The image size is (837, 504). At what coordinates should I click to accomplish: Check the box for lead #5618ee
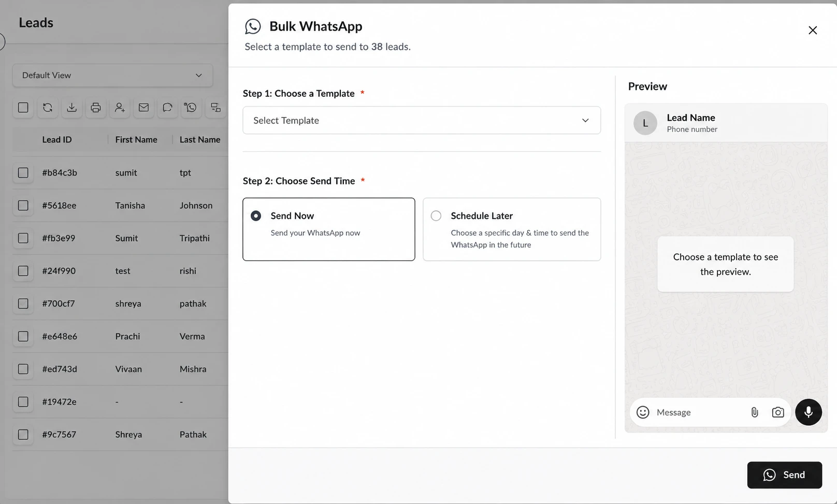coord(23,205)
